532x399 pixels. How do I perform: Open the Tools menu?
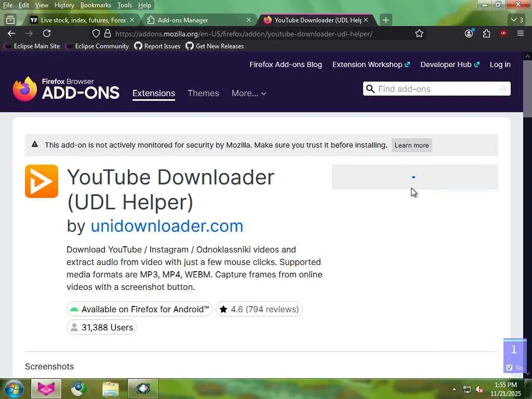(125, 5)
